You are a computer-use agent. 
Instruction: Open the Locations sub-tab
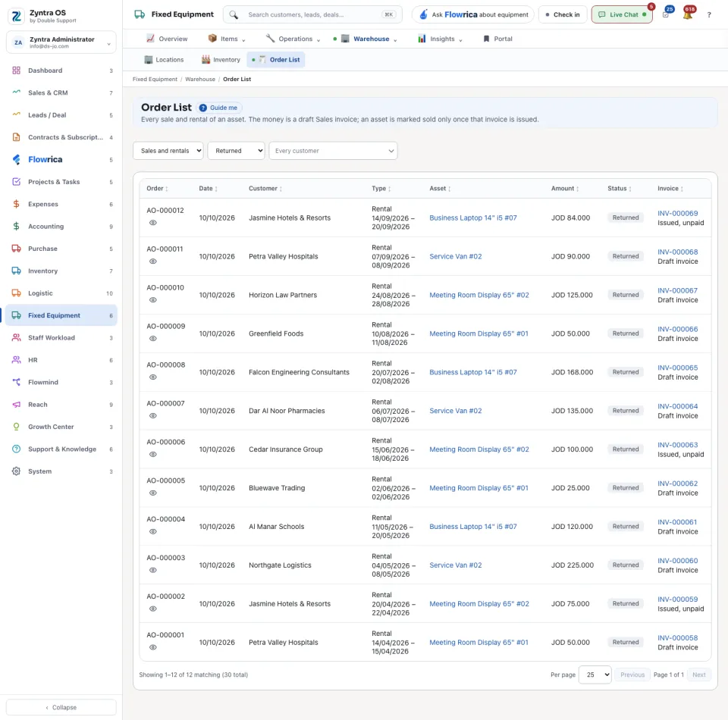(164, 60)
